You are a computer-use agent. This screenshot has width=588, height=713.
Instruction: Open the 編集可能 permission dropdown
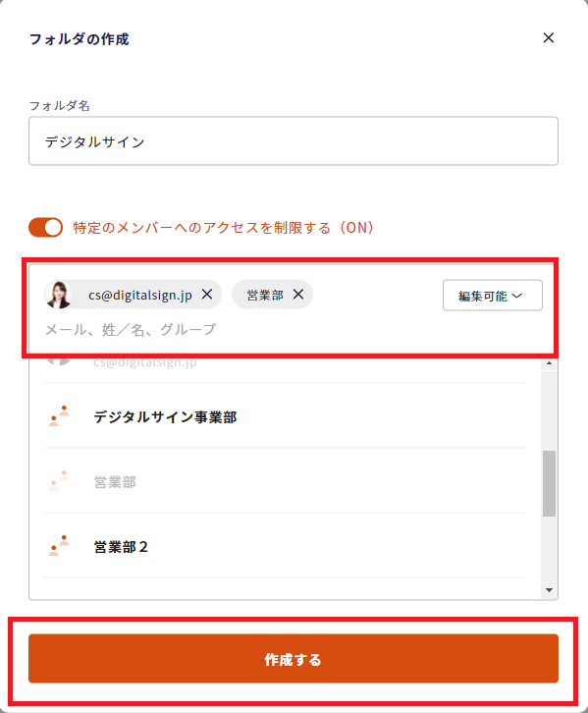pyautogui.click(x=493, y=295)
